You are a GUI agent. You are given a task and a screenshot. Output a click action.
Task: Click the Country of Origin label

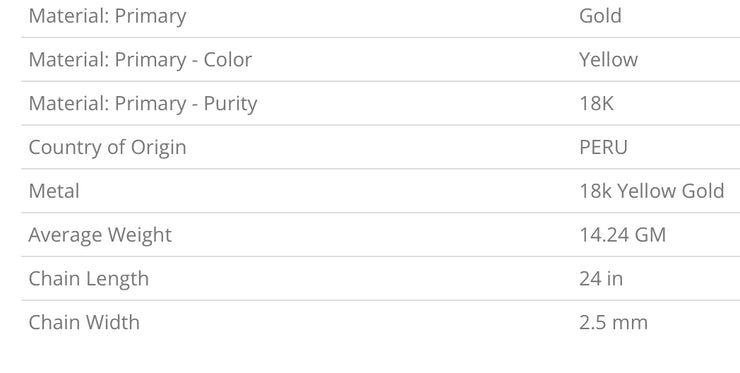pos(107,148)
